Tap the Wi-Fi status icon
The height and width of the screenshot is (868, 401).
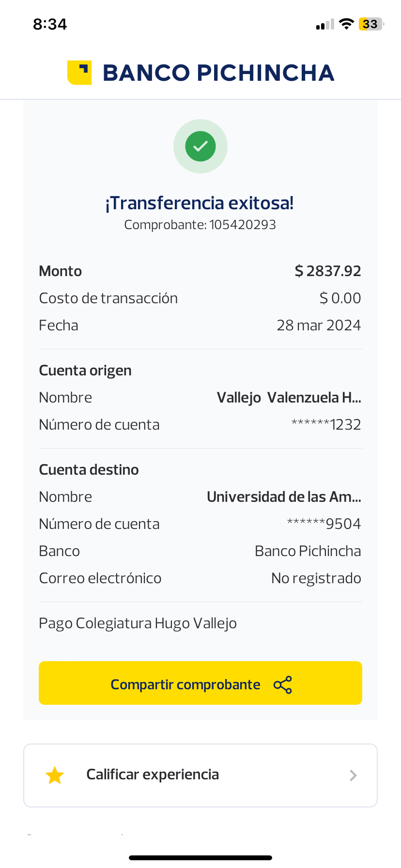point(346,24)
